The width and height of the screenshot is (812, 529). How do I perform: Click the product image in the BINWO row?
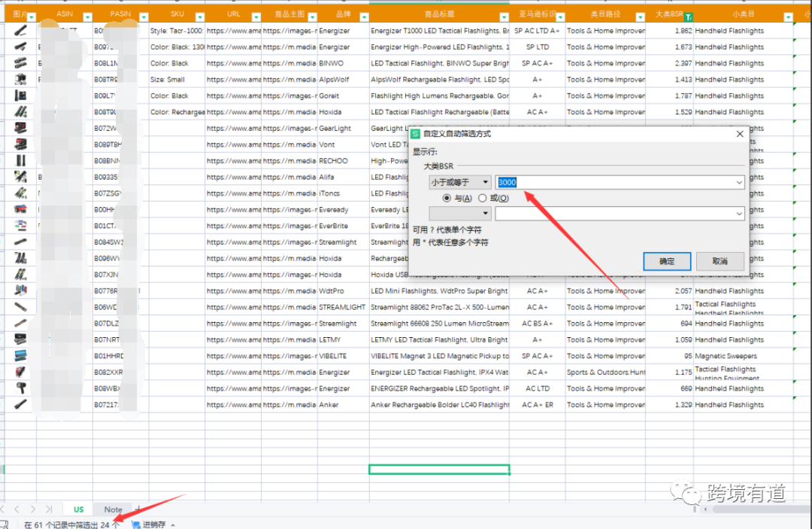(x=20, y=63)
